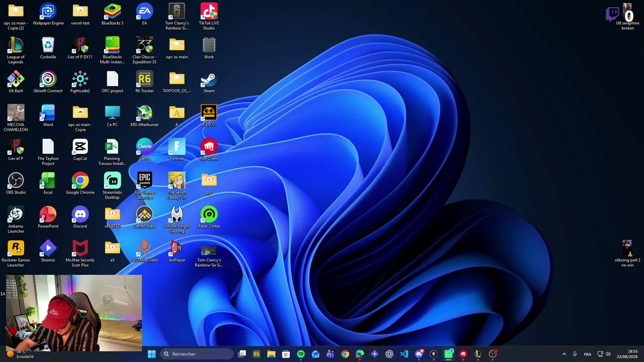Open Planning Travaux Excel file icon
This screenshot has width=644, height=362.
pos(112,152)
